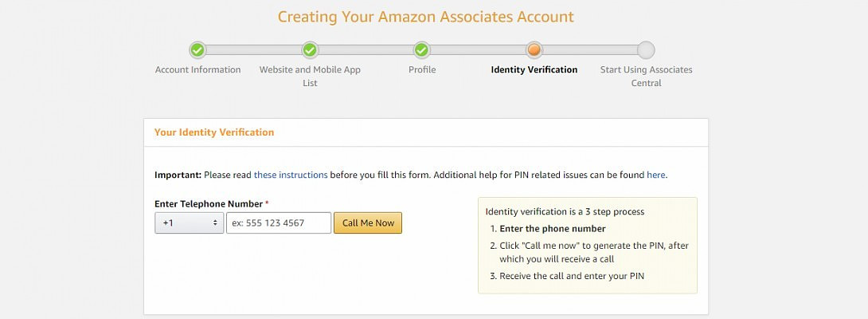868x319 pixels.
Task: Expand the +1 country code dropdown
Action: pyautogui.click(x=190, y=223)
